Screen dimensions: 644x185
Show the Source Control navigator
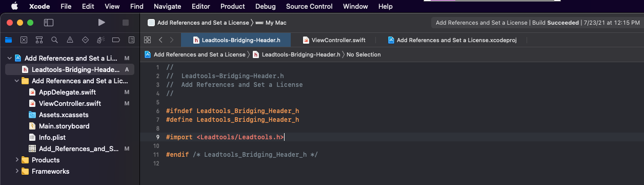pyautogui.click(x=24, y=40)
